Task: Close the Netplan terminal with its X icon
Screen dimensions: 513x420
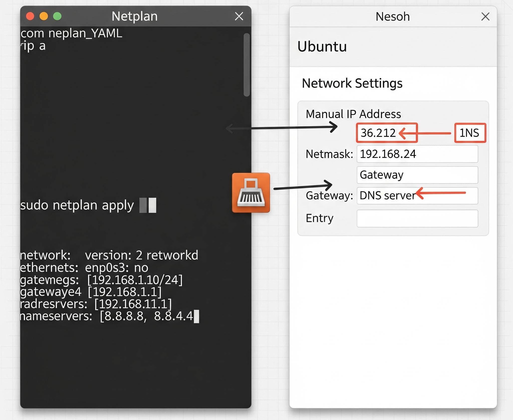Action: click(x=239, y=16)
